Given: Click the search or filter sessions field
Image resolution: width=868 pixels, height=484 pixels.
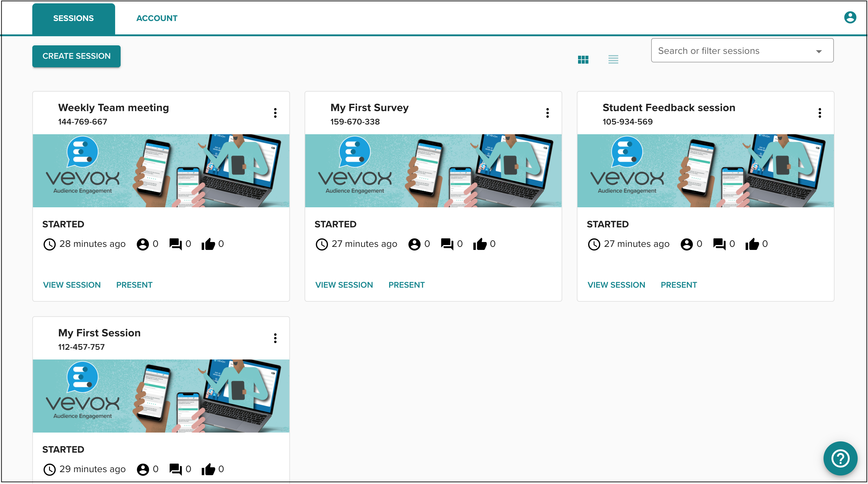Looking at the screenshot, I should click(x=725, y=51).
